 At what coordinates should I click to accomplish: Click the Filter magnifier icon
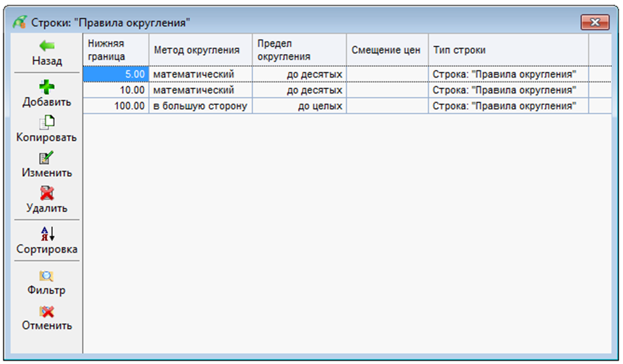[x=47, y=276]
